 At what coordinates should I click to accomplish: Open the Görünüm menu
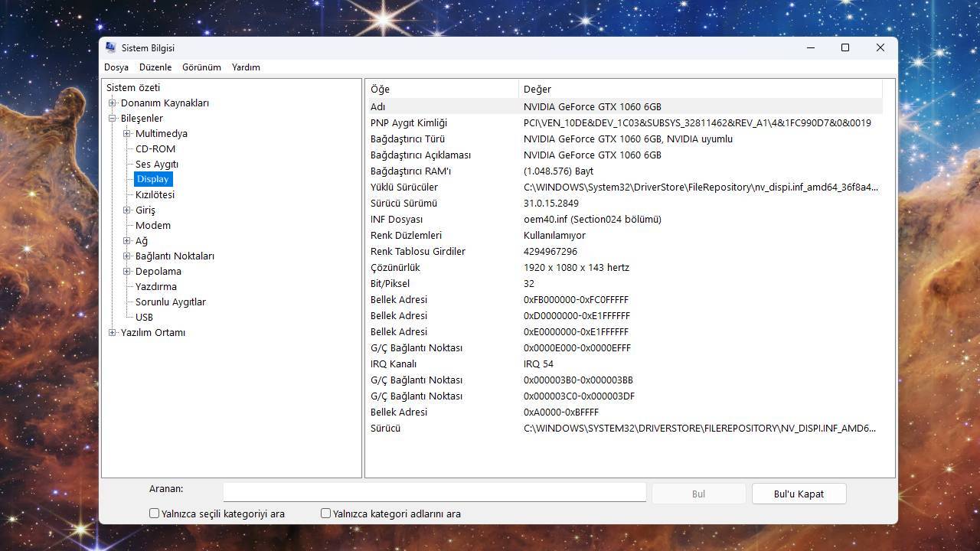tap(201, 67)
